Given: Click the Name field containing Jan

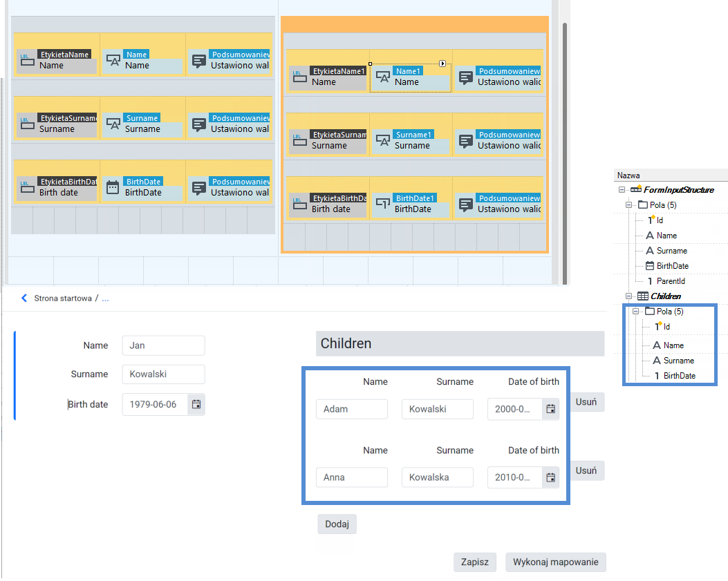Looking at the screenshot, I should click(x=163, y=345).
